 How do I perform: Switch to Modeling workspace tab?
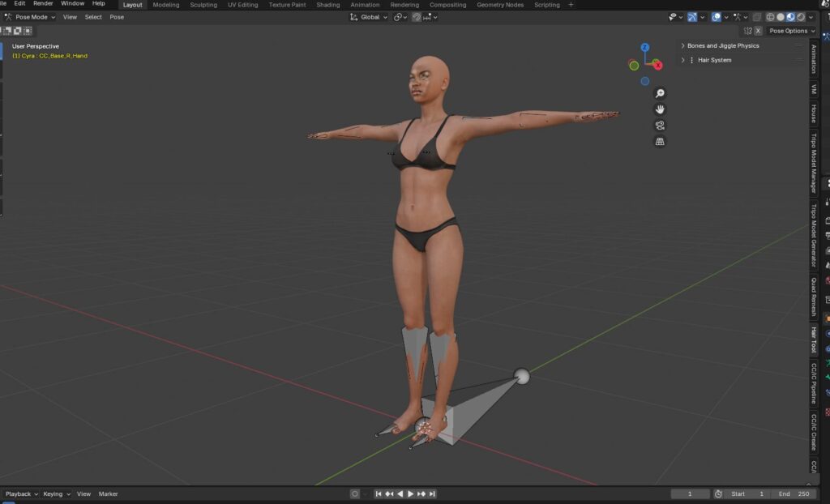[x=165, y=5]
